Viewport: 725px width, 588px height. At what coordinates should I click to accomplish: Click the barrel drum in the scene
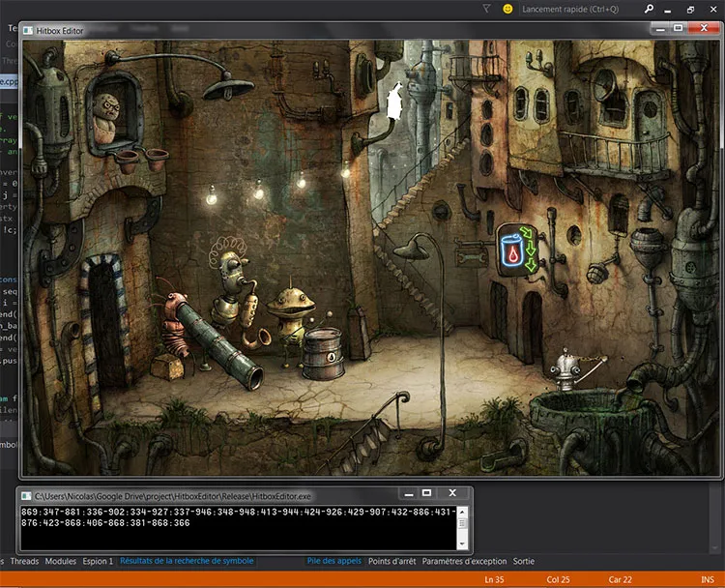(323, 354)
